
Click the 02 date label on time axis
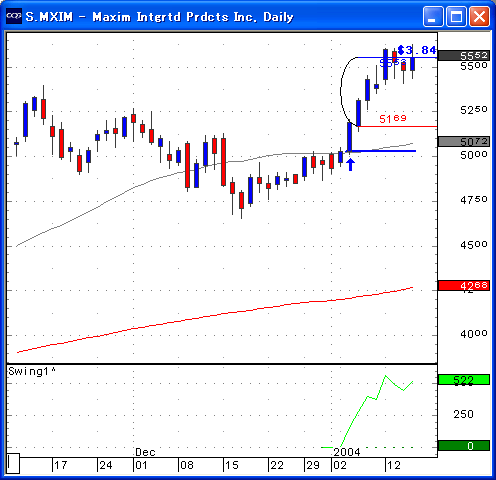(x=340, y=465)
